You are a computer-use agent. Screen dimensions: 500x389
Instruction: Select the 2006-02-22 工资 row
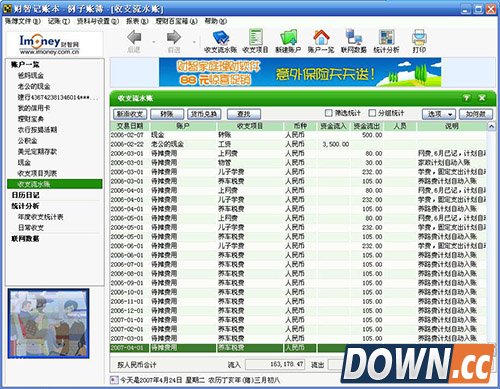pos(298,144)
